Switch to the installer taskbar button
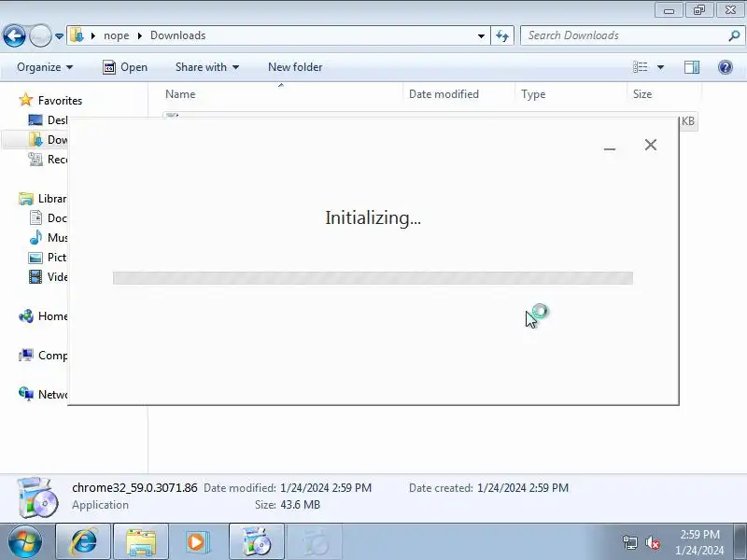 tap(257, 541)
